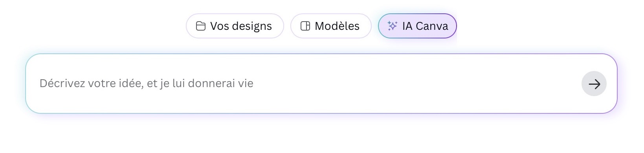Click the sparkle icon in IA Canva

393,26
